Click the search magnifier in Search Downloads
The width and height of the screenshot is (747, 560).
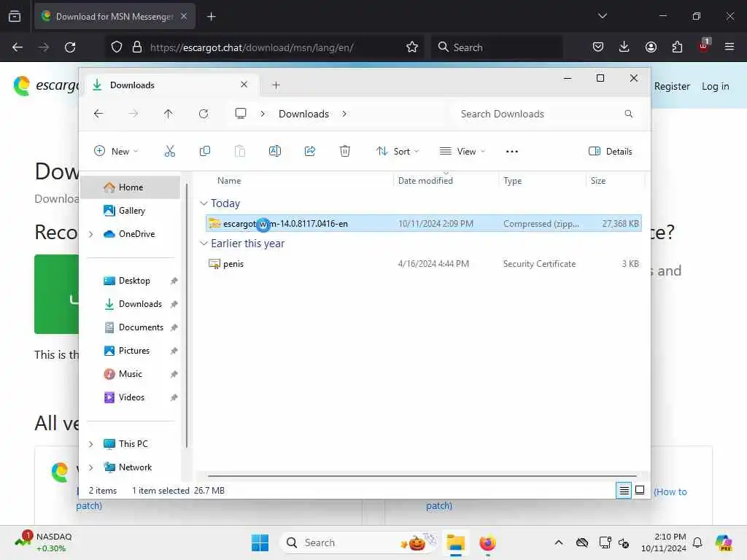(628, 114)
